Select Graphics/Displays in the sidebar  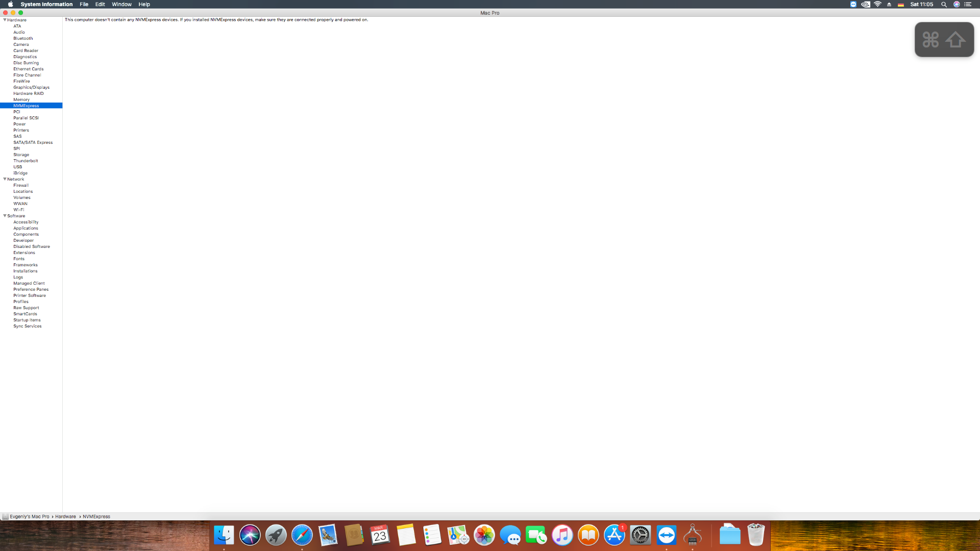(31, 87)
